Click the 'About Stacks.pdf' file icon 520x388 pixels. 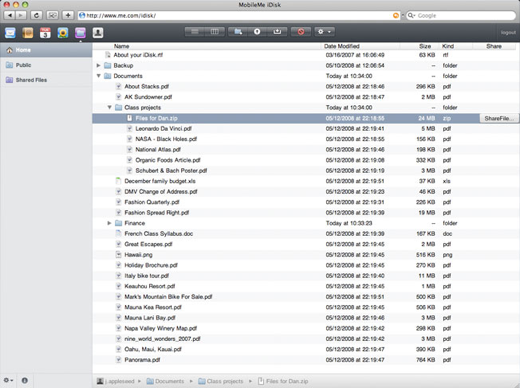pos(118,86)
